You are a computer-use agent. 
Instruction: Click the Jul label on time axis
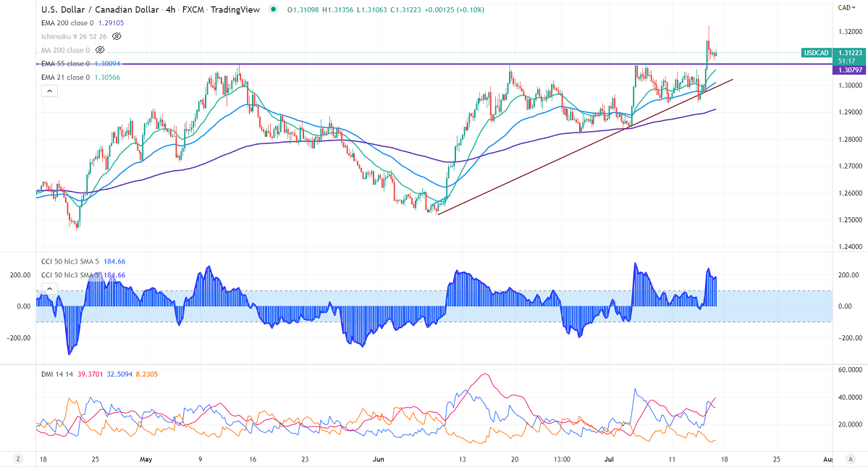pyautogui.click(x=610, y=459)
